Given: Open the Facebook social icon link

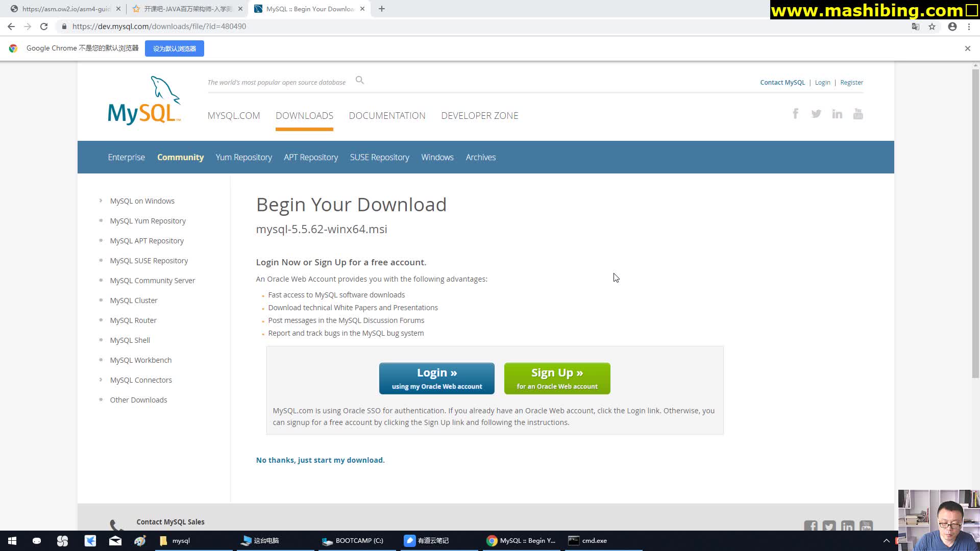Looking at the screenshot, I should pos(796,113).
